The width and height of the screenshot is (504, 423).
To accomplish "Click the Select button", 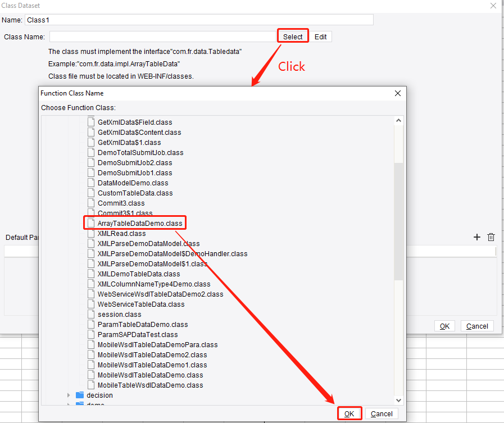I will click(x=293, y=35).
